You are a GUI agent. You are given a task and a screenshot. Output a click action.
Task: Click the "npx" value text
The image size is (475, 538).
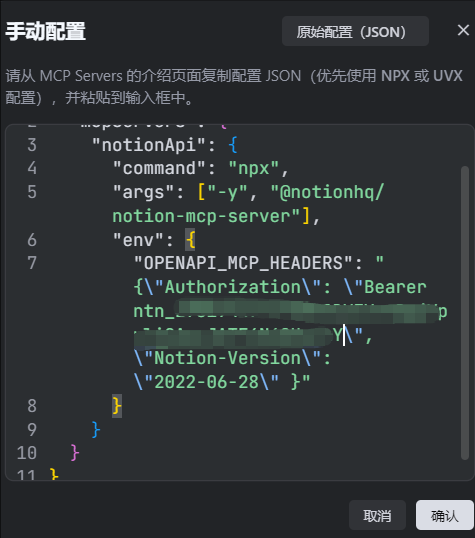(x=254, y=168)
